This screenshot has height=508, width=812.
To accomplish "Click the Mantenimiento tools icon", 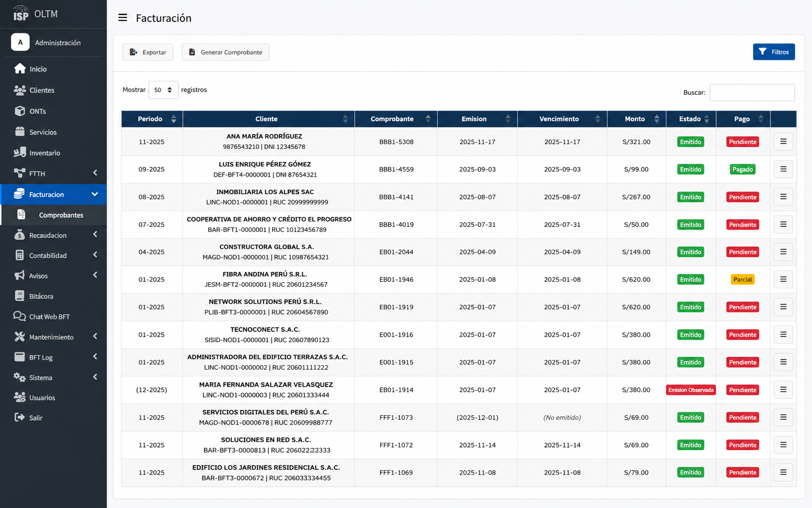I will coord(19,336).
